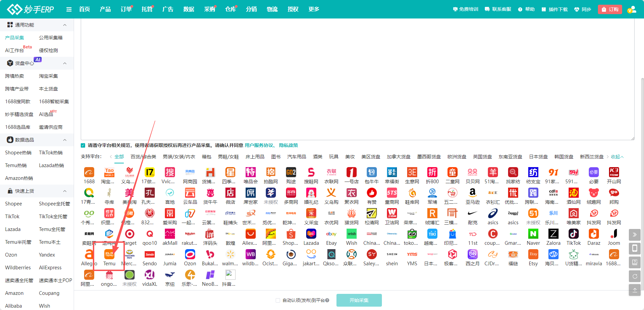The width and height of the screenshot is (644, 310).
Task: Show previous platform categories arrow
Action: (x=111, y=157)
